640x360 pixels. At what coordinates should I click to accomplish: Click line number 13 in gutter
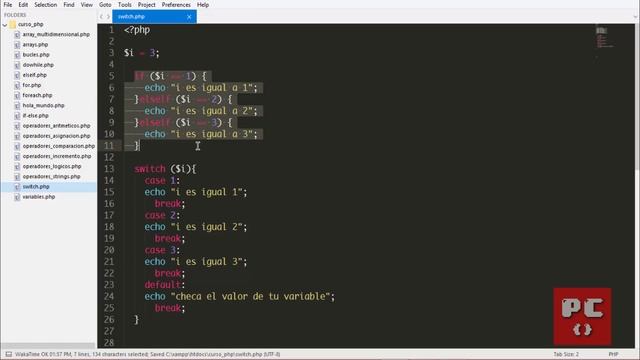pos(109,169)
